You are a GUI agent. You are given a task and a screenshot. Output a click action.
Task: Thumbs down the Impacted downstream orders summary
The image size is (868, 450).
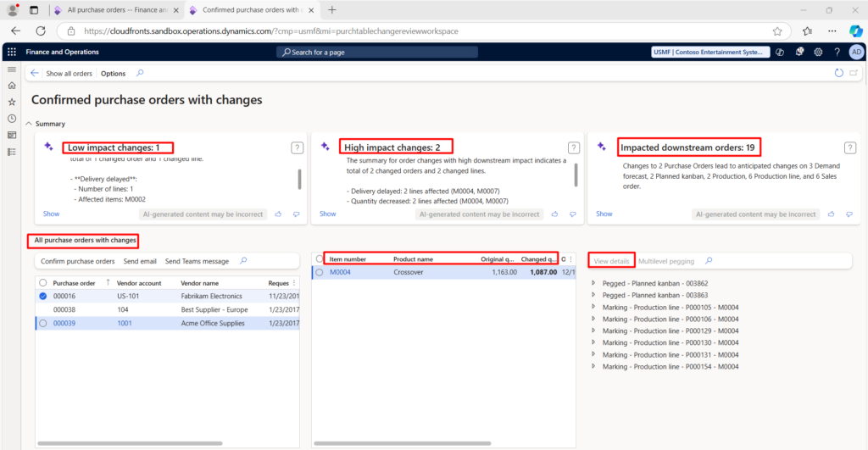point(849,214)
